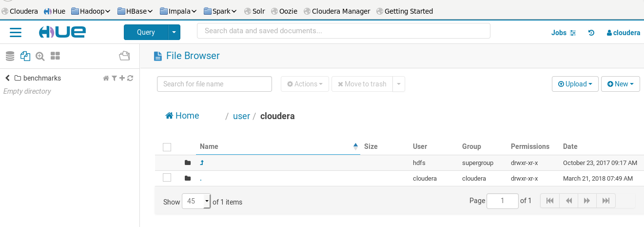Click the filter icon next to benchmarks
The image size is (644, 227).
[114, 78]
